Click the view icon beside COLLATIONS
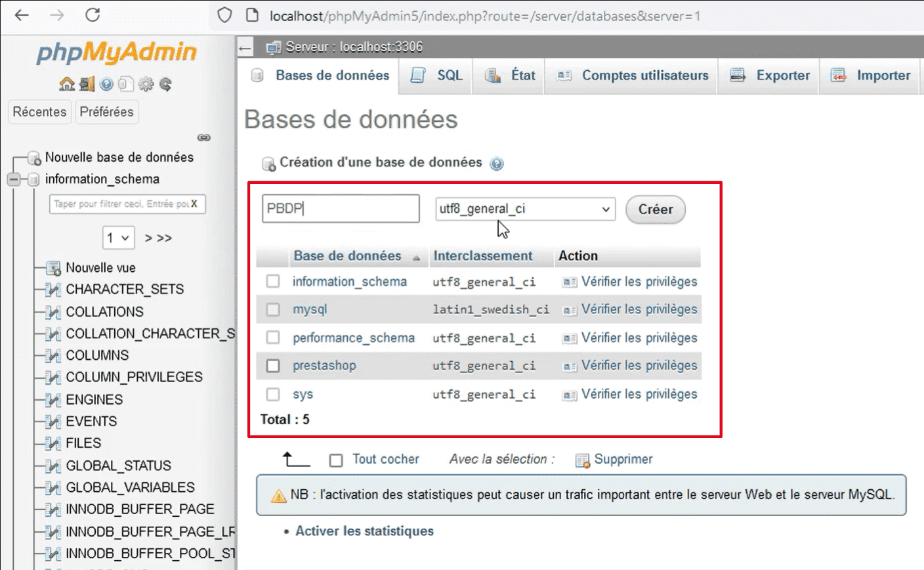The height and width of the screenshot is (570, 924). (x=53, y=312)
